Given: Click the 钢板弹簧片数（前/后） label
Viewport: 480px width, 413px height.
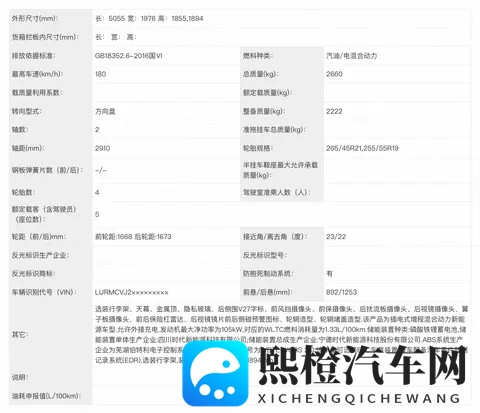Looking at the screenshot, I should point(47,170).
